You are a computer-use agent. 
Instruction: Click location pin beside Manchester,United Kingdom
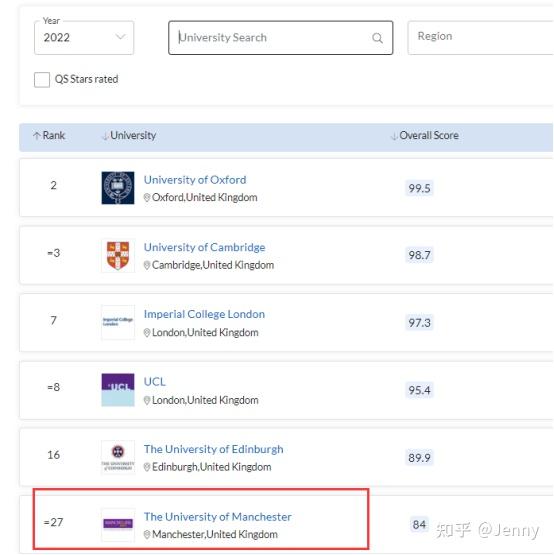click(147, 534)
